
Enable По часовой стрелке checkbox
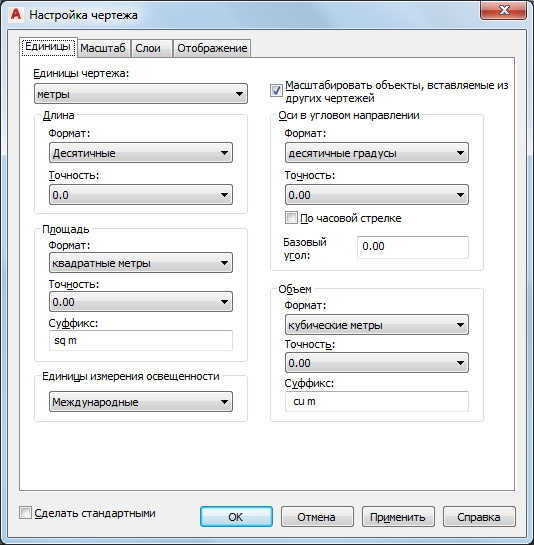[291, 218]
